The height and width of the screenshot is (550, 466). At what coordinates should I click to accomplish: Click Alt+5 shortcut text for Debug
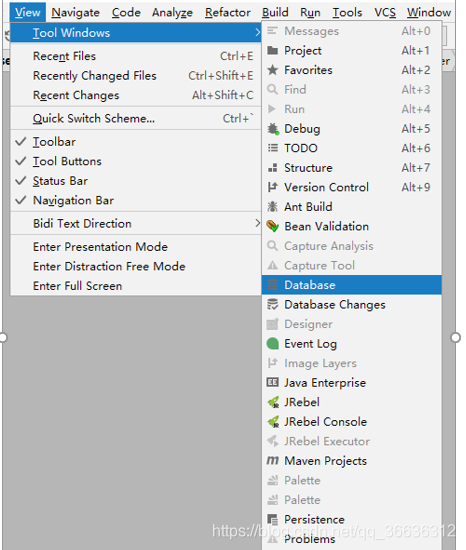(416, 129)
